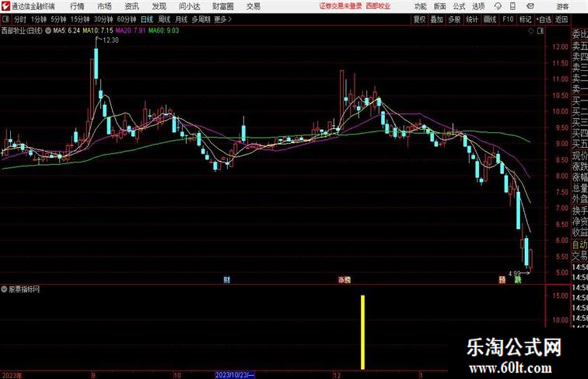Click the diamond icon above the chart
This screenshot has width=588, height=379.
pyautogui.click(x=531, y=31)
